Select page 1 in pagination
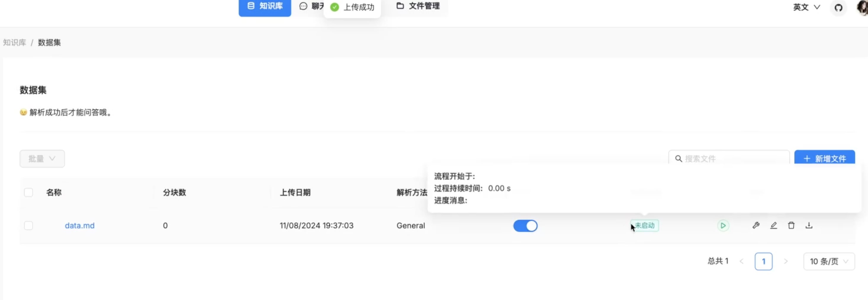This screenshot has height=300, width=868. click(x=763, y=261)
